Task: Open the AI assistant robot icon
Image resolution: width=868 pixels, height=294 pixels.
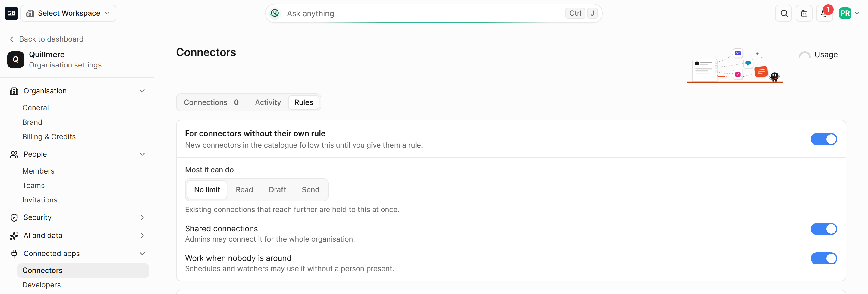Action: point(804,13)
